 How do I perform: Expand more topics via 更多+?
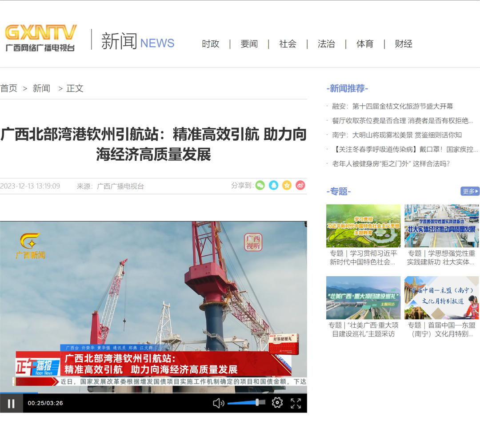pos(469,191)
